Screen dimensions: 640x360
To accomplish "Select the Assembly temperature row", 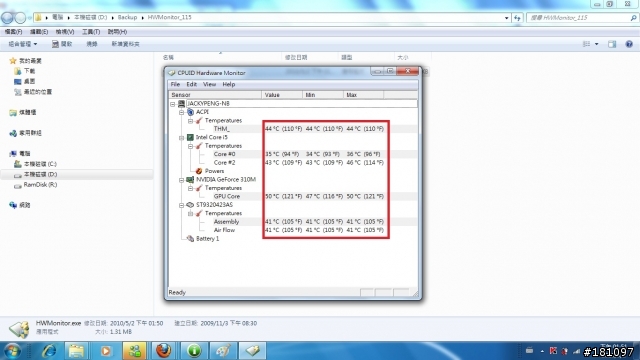I will pyautogui.click(x=293, y=222).
